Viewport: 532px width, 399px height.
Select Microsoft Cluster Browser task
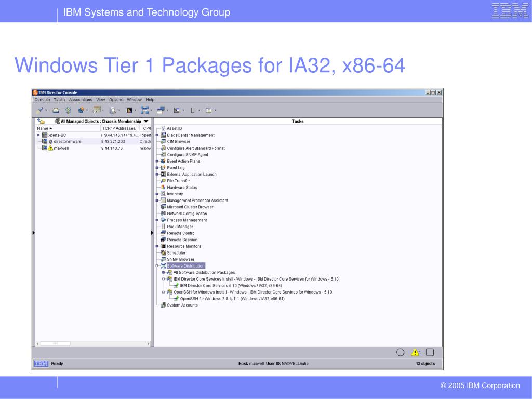click(x=190, y=207)
